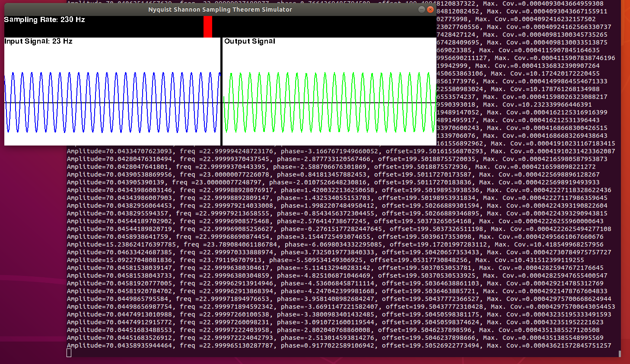This screenshot has height=364, width=630.
Task: Minimize the Nyquist Shannon simulator window
Action: [x=422, y=9]
